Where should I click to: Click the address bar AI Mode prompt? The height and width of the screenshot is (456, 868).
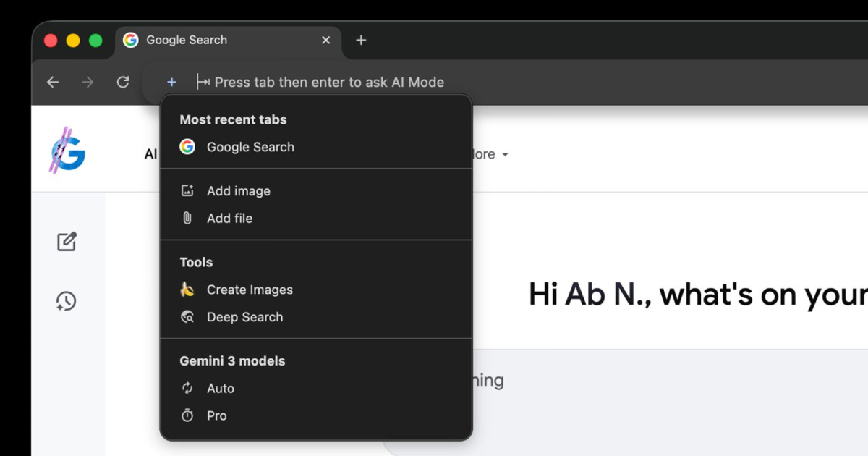click(329, 83)
